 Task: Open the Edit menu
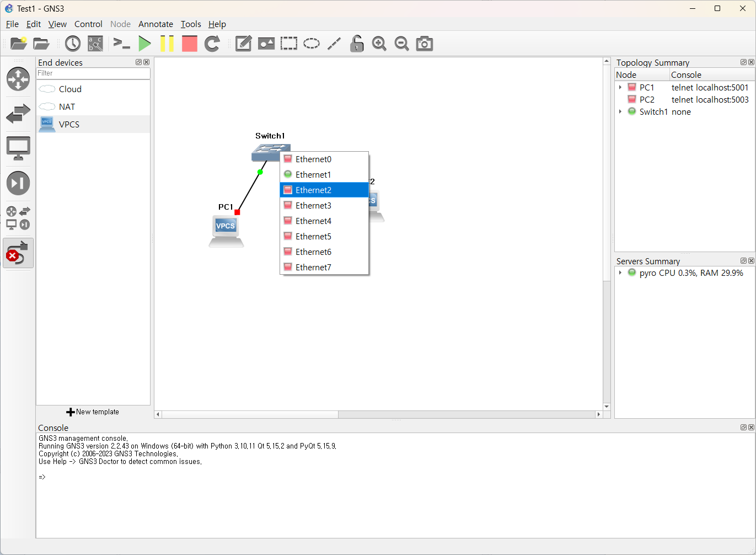(34, 24)
